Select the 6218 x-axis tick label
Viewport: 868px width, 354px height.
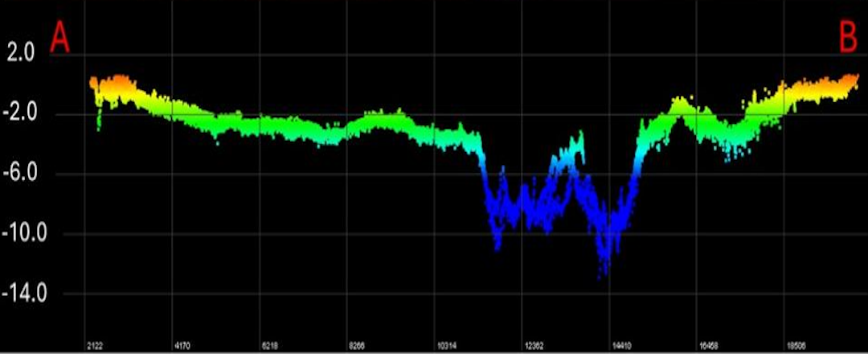270,346
